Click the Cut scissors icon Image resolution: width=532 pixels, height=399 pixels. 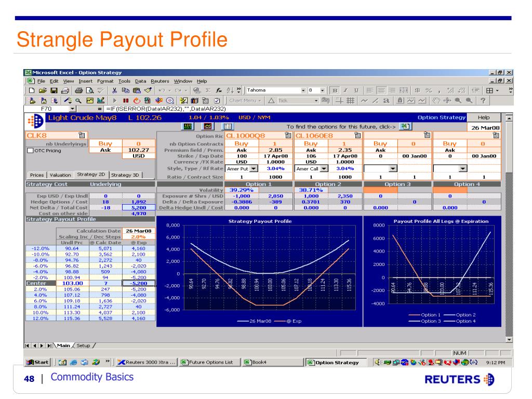coord(115,90)
